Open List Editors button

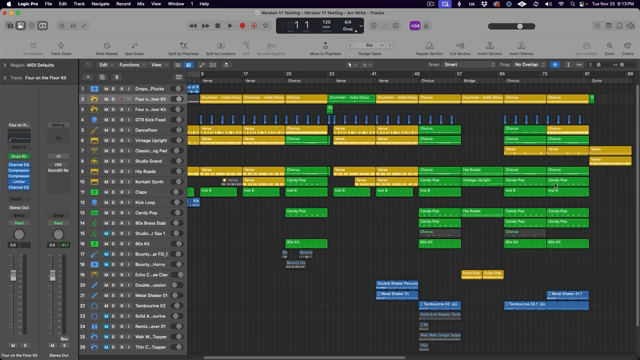point(597,26)
